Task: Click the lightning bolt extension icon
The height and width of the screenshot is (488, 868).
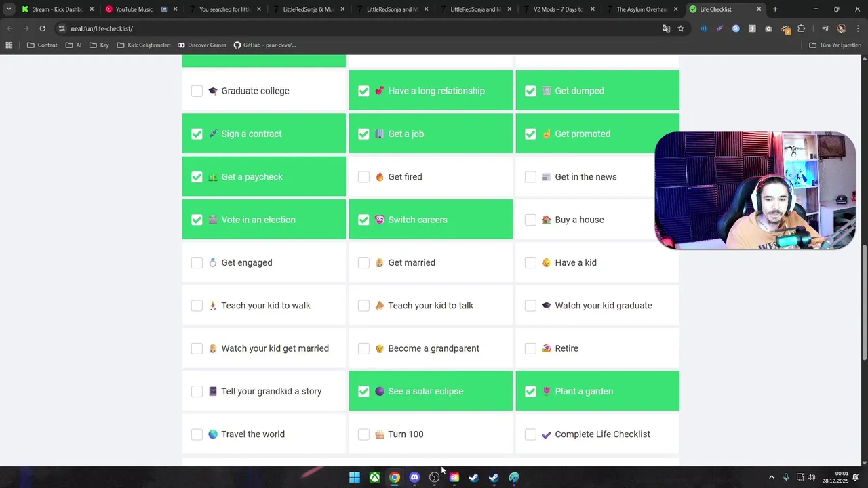Action: click(752, 28)
